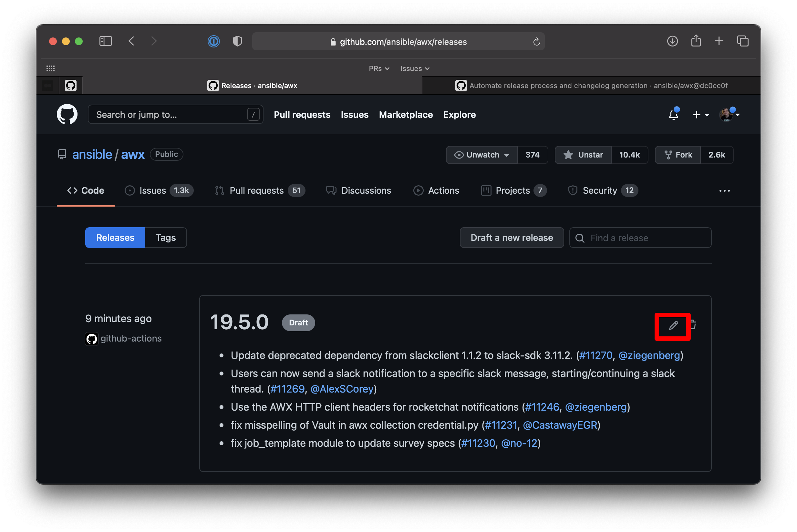Image resolution: width=797 pixels, height=532 pixels.
Task: Open Safari's share icon
Action: click(x=696, y=41)
